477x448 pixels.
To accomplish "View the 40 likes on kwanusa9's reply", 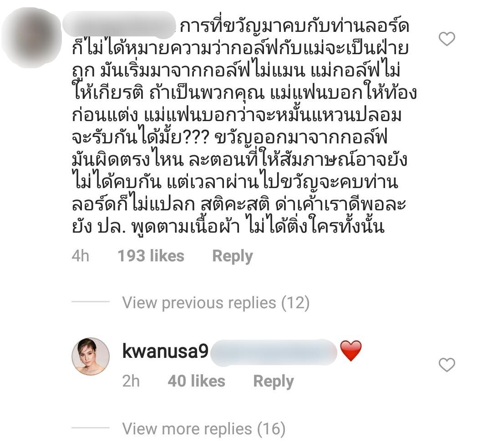I will click(197, 381).
